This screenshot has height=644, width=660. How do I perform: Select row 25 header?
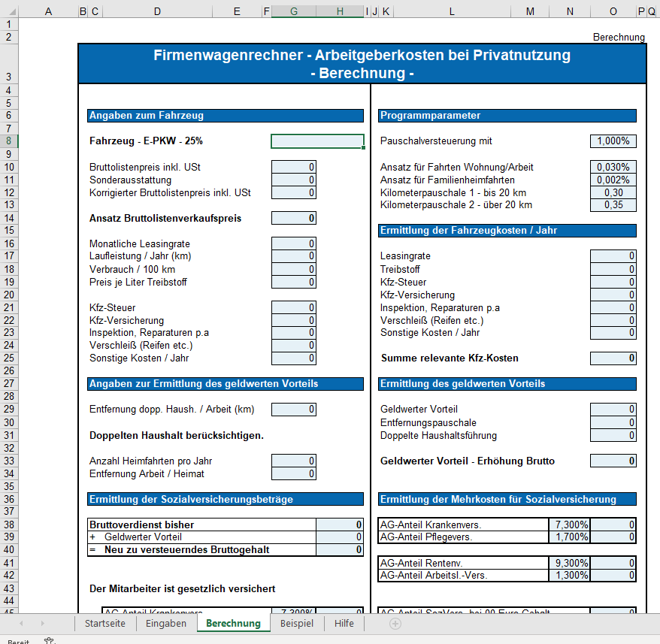pos(9,358)
